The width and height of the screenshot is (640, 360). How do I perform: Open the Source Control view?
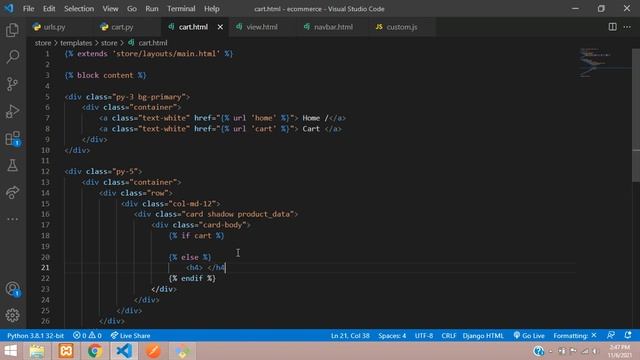(x=13, y=84)
